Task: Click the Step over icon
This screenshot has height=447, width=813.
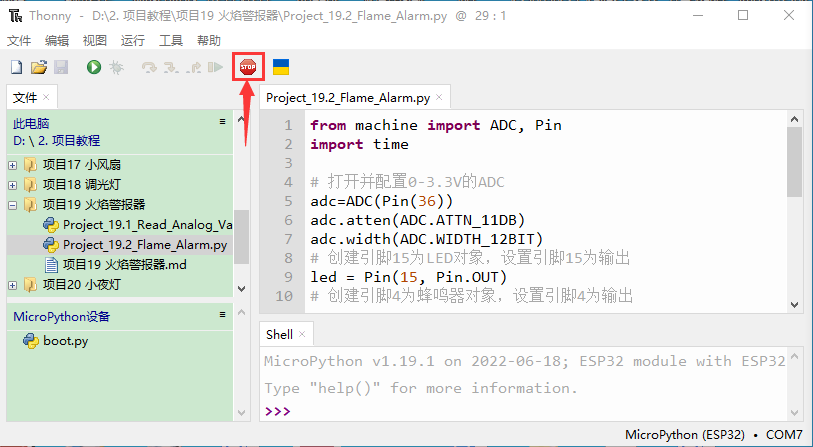Action: [x=149, y=67]
